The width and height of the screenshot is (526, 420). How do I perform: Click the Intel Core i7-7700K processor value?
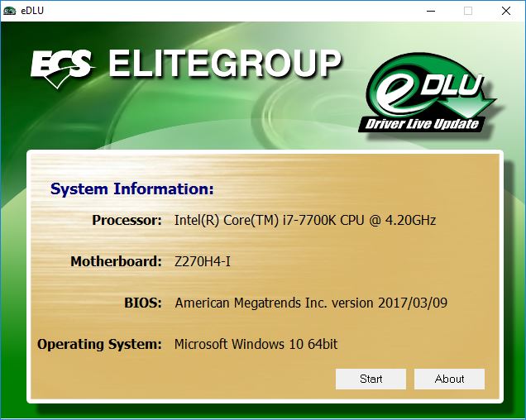tap(305, 221)
